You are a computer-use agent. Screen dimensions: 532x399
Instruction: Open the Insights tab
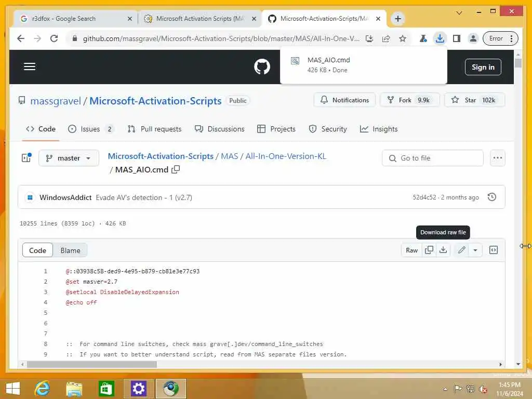[x=379, y=129]
